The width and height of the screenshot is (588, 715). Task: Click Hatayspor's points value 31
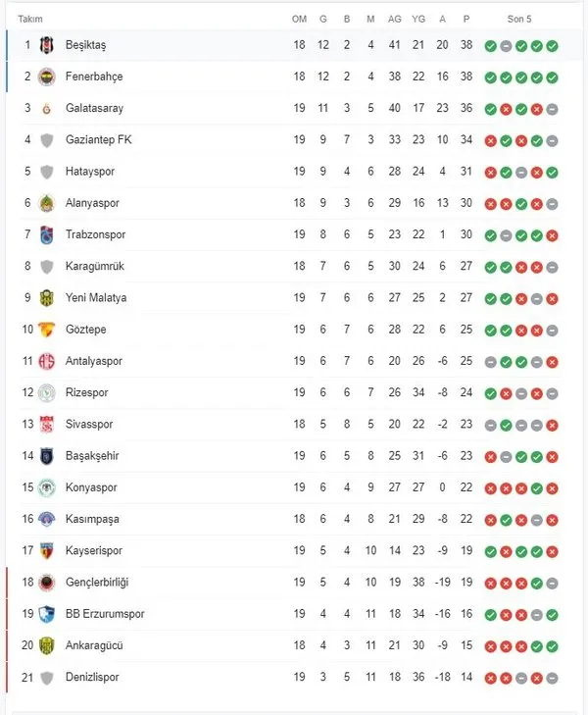coord(466,172)
